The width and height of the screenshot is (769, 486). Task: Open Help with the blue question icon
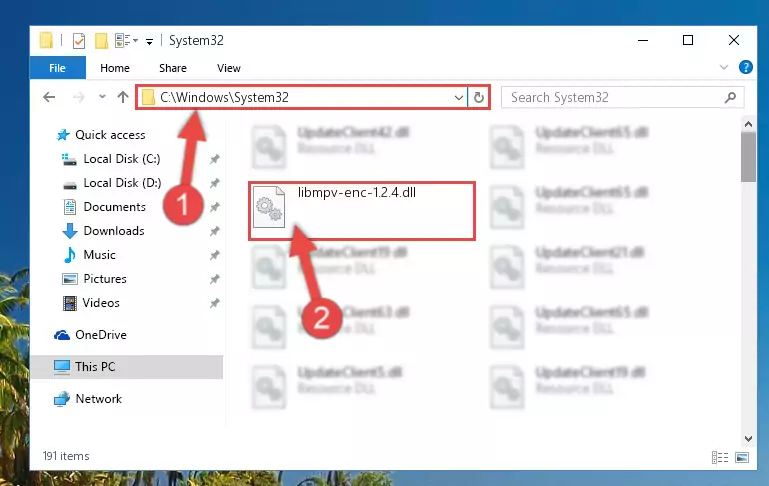(745, 67)
